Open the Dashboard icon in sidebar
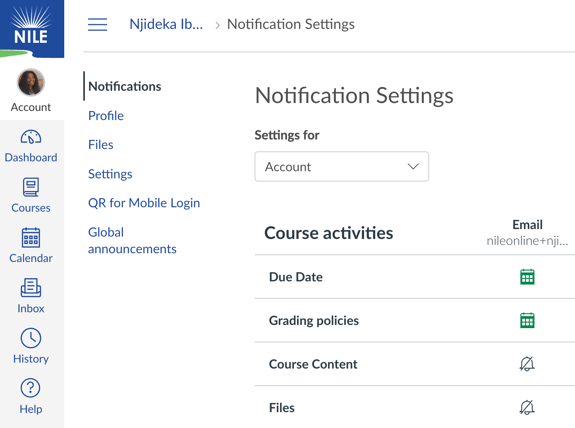 tap(31, 137)
